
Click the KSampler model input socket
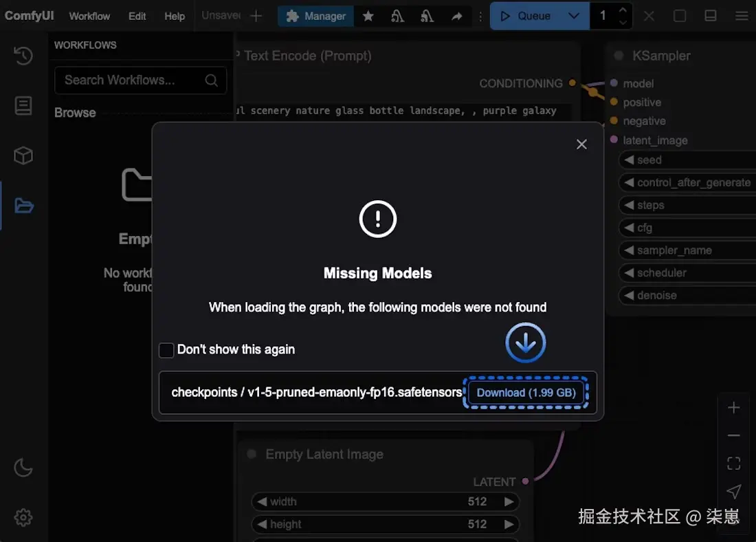[614, 83]
